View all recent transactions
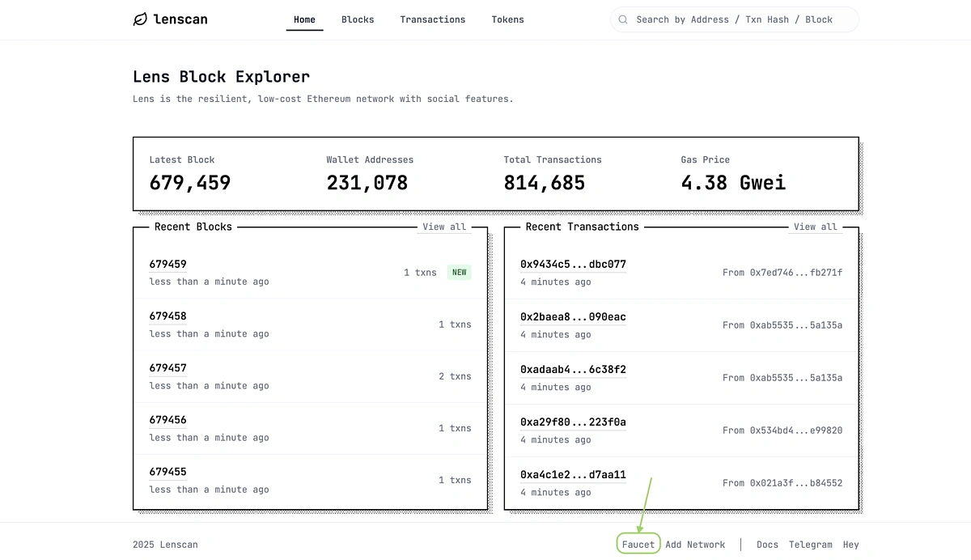This screenshot has width=971, height=560. pos(816,227)
